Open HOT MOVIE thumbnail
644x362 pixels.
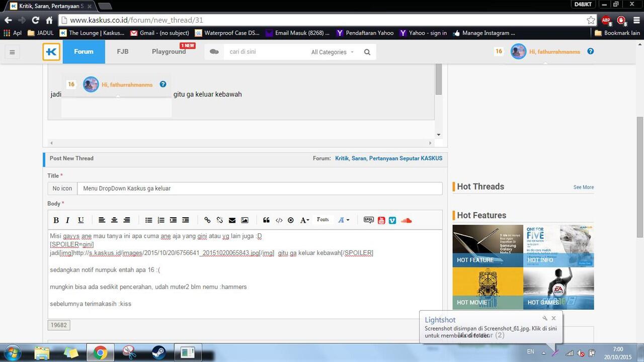coord(488,288)
